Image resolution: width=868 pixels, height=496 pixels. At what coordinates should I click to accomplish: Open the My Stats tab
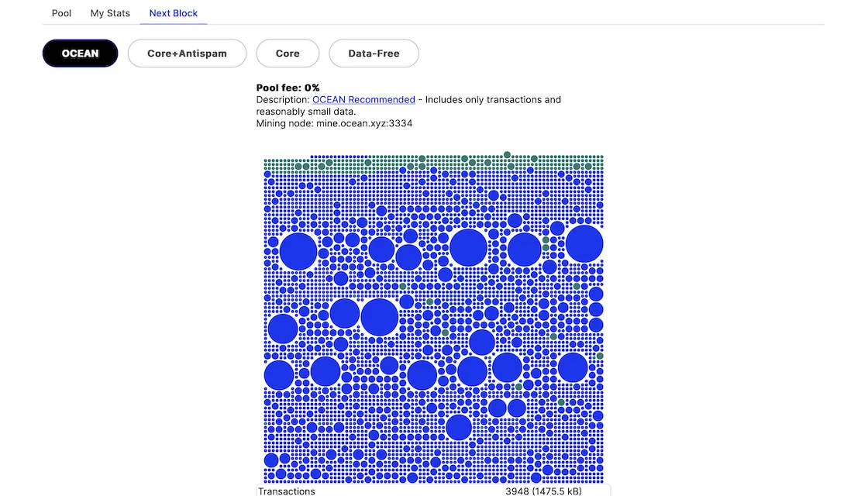pos(110,13)
